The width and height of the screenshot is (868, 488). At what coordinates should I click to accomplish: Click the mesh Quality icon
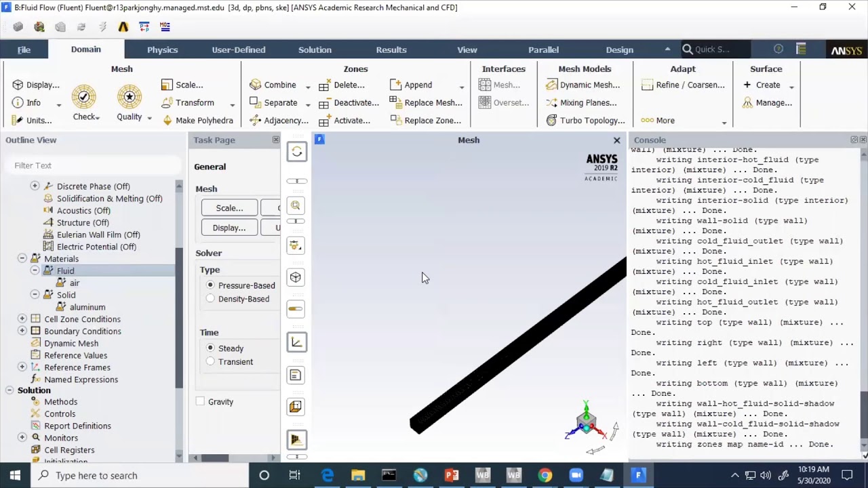pos(129,97)
